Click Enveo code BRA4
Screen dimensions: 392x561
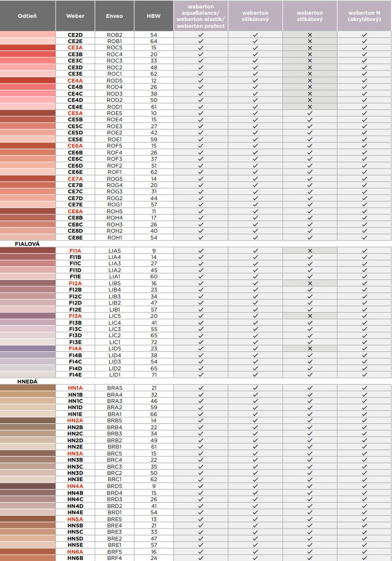[x=114, y=394]
